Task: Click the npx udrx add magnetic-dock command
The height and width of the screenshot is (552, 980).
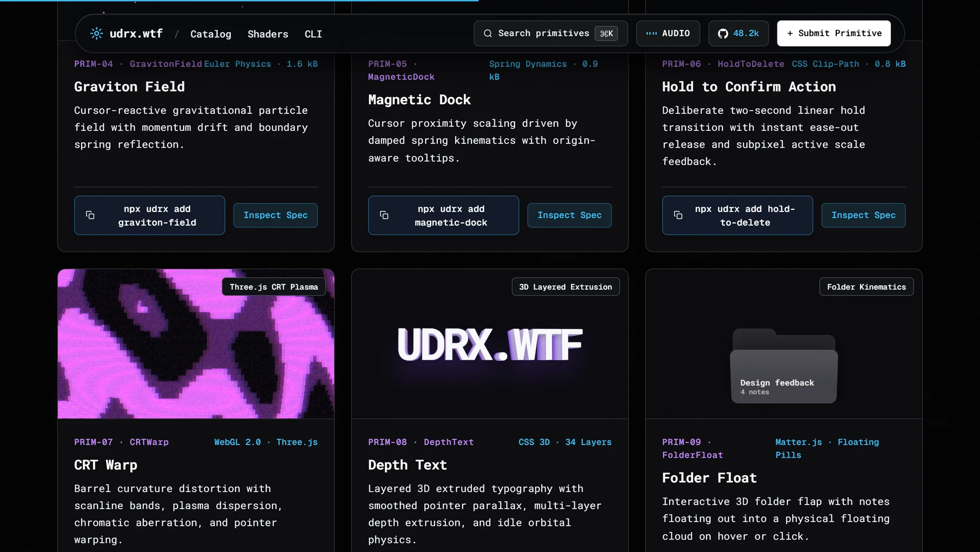Action: (x=444, y=215)
